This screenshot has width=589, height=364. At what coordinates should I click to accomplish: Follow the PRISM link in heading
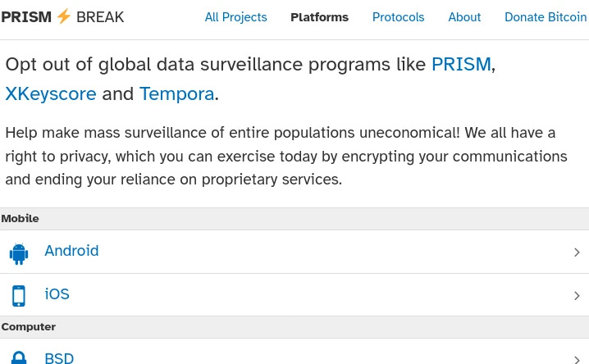461,64
